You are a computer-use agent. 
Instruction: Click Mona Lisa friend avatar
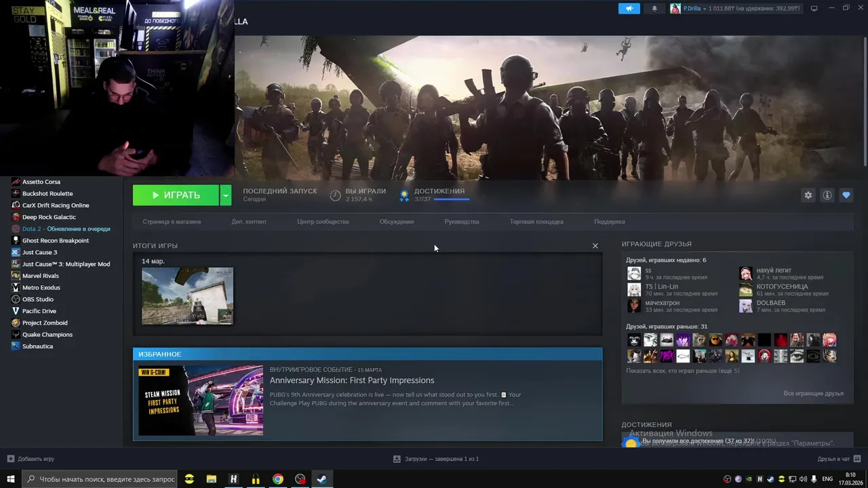tap(732, 356)
